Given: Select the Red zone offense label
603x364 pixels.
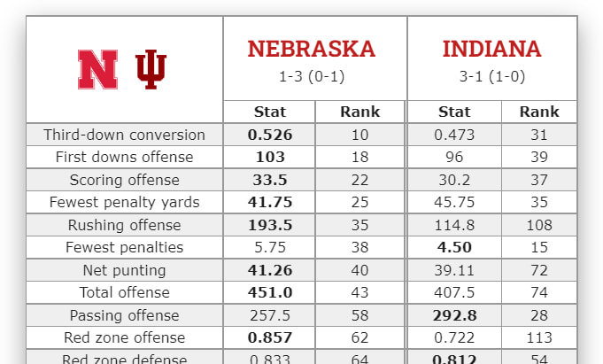Looking at the screenshot, I should pos(124,337).
